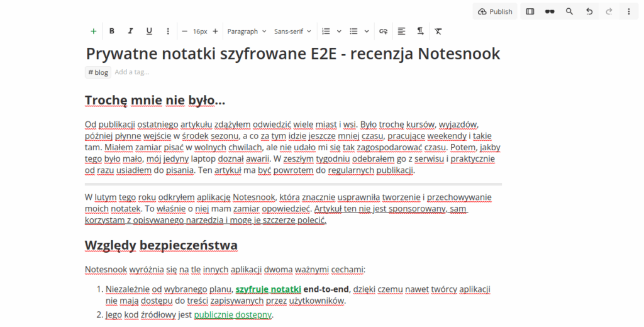The height and width of the screenshot is (327, 644).
Task: Expand numbered list style options
Action: click(339, 31)
